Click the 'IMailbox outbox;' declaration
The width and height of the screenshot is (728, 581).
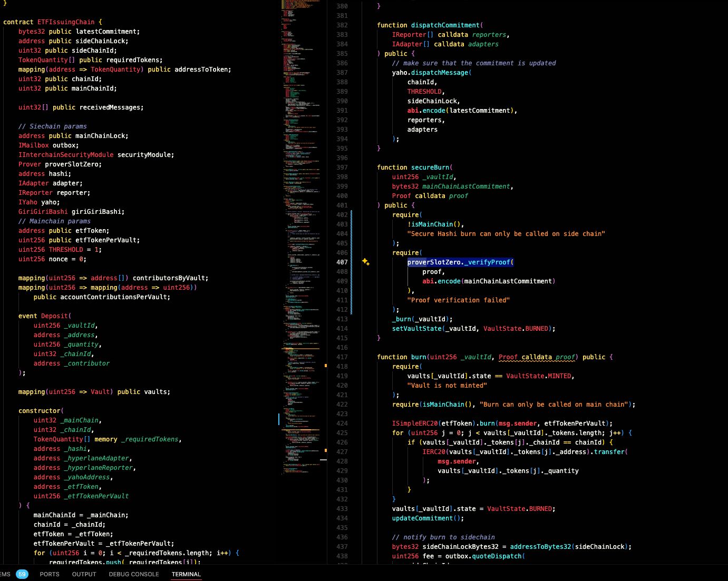pos(48,145)
